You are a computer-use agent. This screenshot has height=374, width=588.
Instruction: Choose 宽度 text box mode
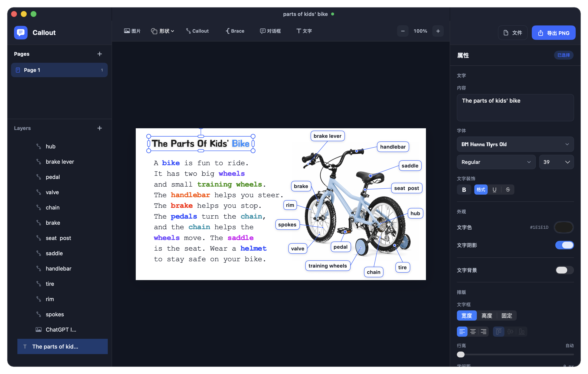point(467,316)
